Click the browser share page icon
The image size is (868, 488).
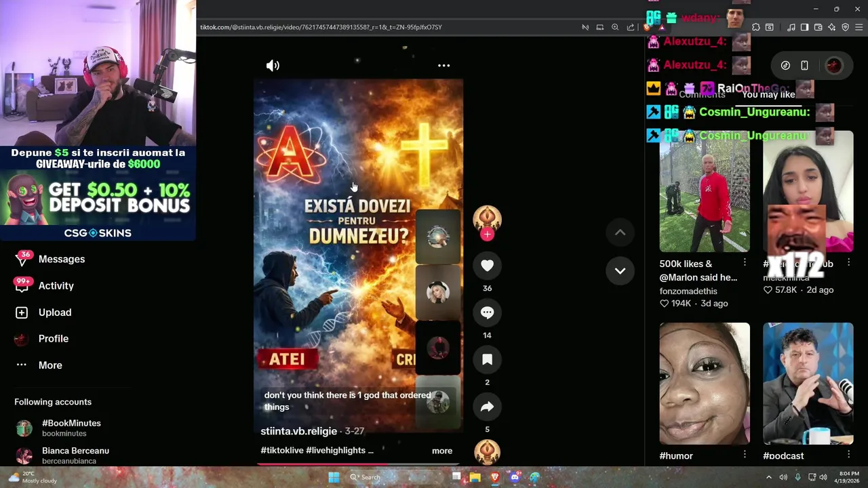pyautogui.click(x=631, y=27)
